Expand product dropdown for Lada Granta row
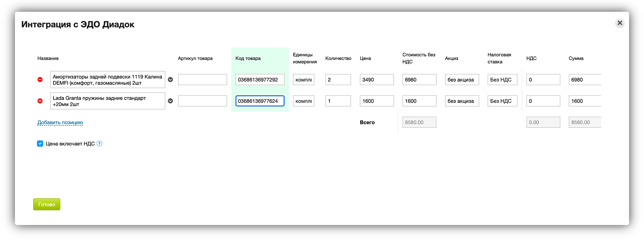 pyautogui.click(x=170, y=101)
